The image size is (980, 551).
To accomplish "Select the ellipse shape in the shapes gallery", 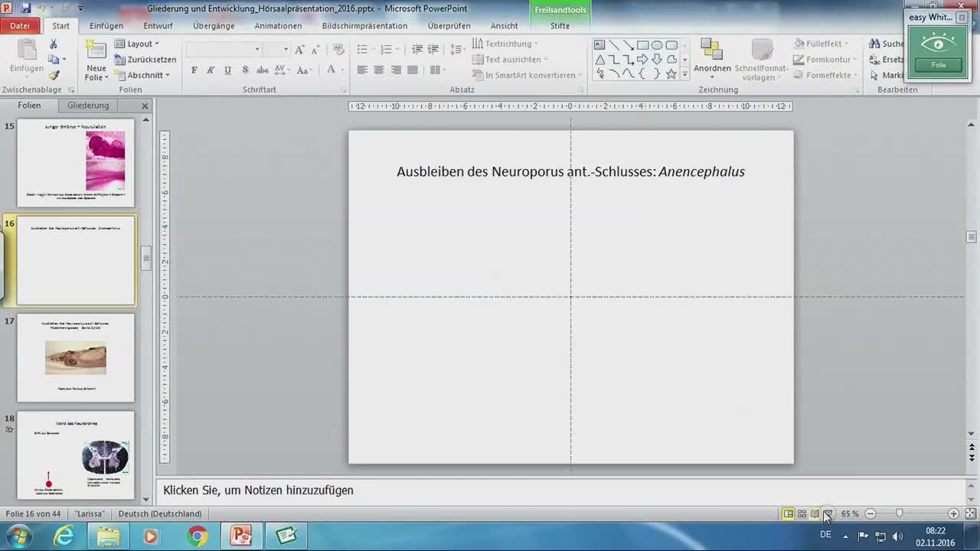I will (x=656, y=45).
